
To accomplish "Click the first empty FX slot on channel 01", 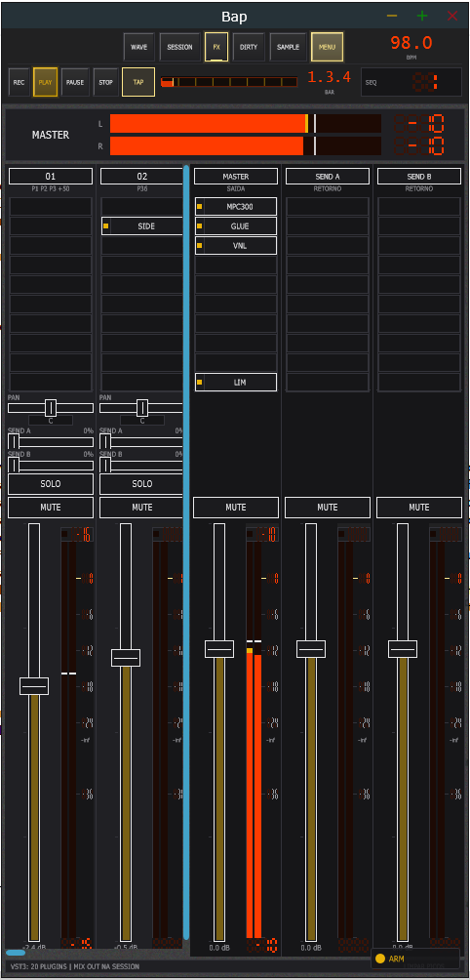I will tap(51, 206).
